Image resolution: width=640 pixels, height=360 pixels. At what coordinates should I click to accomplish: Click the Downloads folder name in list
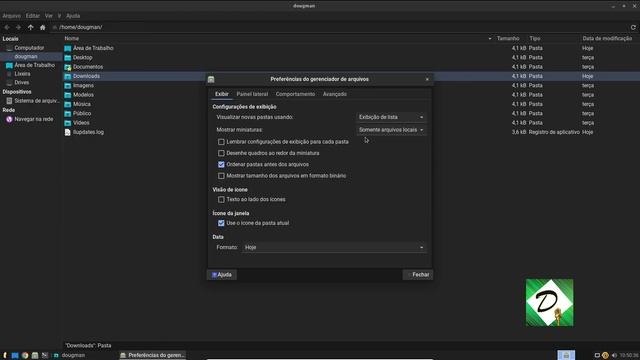(x=86, y=76)
